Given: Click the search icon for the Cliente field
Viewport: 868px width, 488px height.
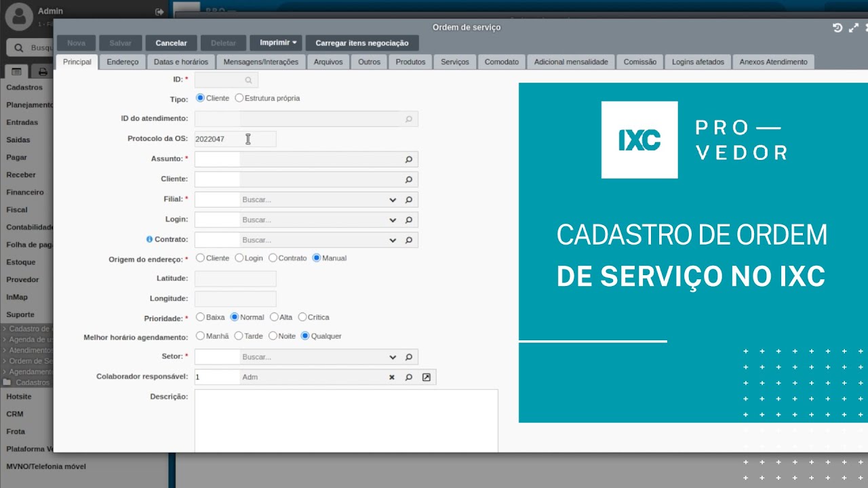Looking at the screenshot, I should pyautogui.click(x=409, y=180).
